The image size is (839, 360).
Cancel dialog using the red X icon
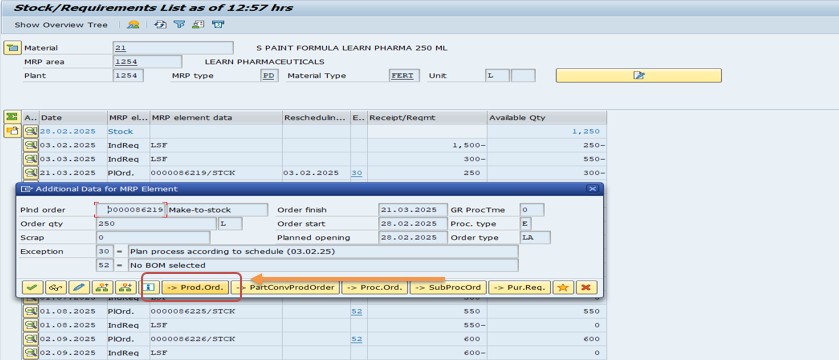586,287
